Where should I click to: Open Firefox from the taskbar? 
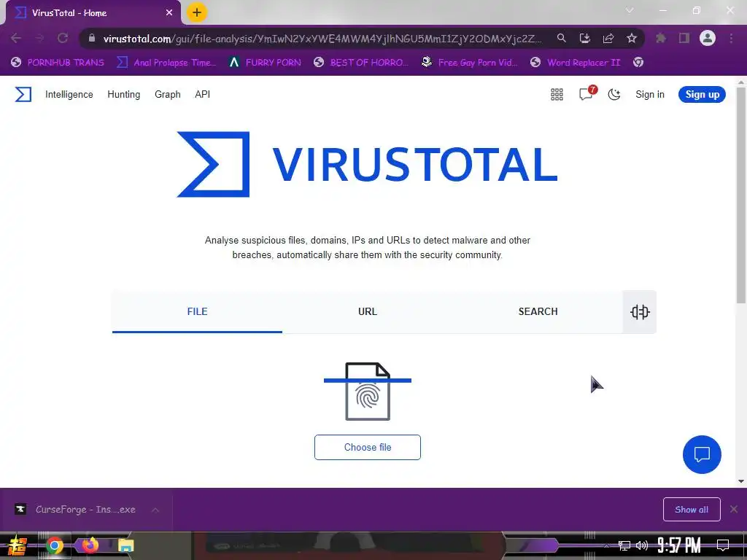[x=90, y=545]
